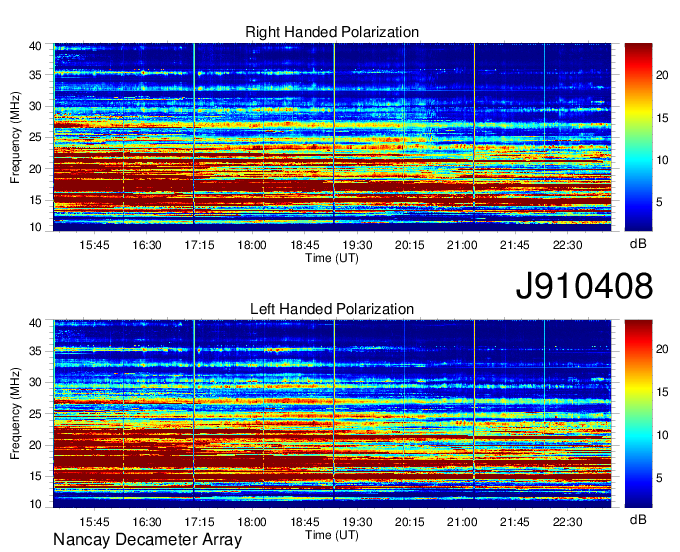This screenshot has height=552, width=680.
Task: Click the 30 MHz tick on bottom plot
Action: (x=35, y=382)
